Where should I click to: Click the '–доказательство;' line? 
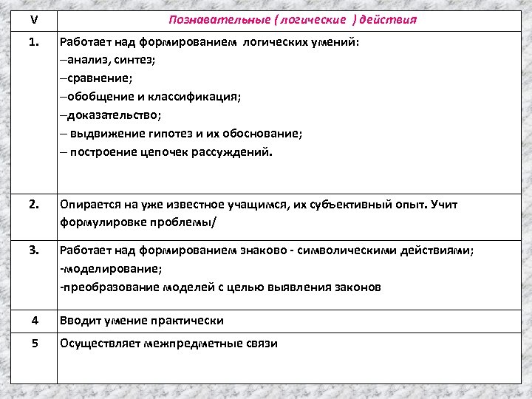pyautogui.click(x=111, y=115)
